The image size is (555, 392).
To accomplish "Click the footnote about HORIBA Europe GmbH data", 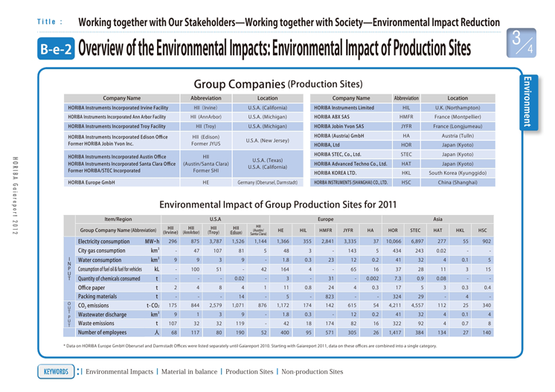I will point(250,346).
